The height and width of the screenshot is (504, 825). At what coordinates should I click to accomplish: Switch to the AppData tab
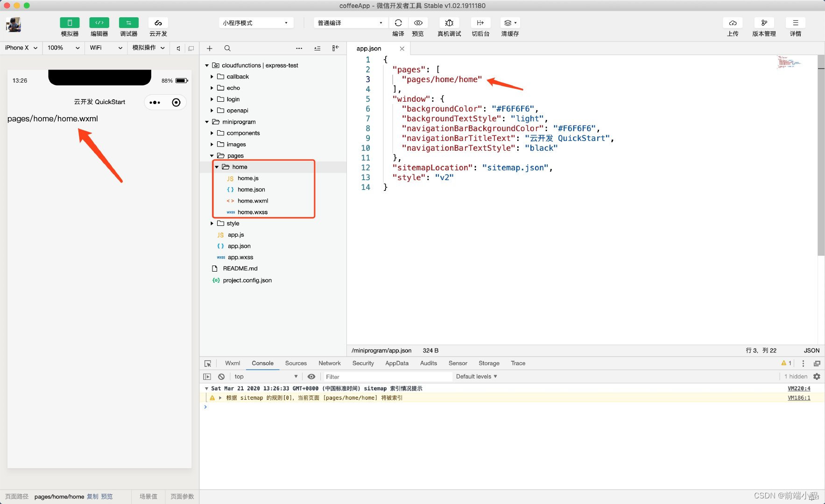[x=397, y=363]
